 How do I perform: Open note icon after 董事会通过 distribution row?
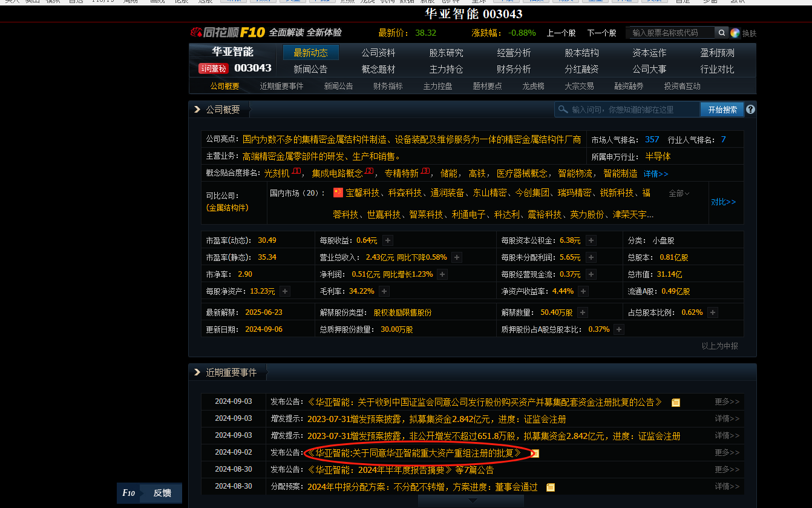click(550, 487)
